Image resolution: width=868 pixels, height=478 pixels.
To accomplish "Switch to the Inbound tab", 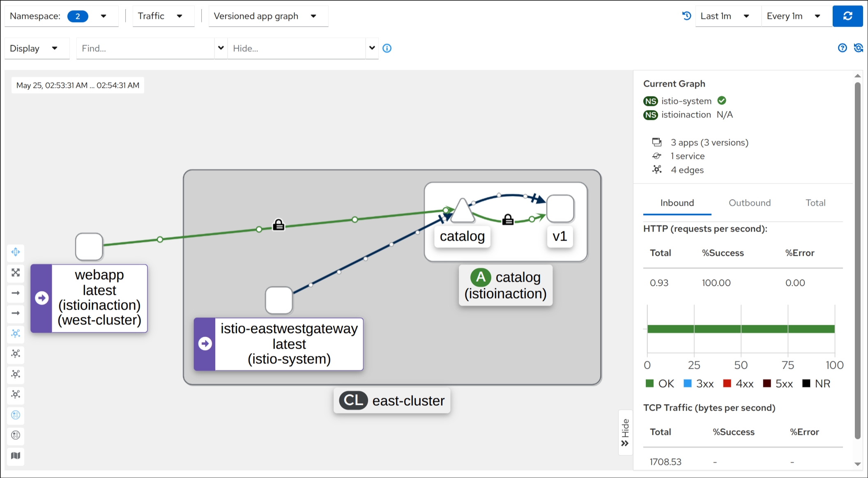I will pos(677,203).
